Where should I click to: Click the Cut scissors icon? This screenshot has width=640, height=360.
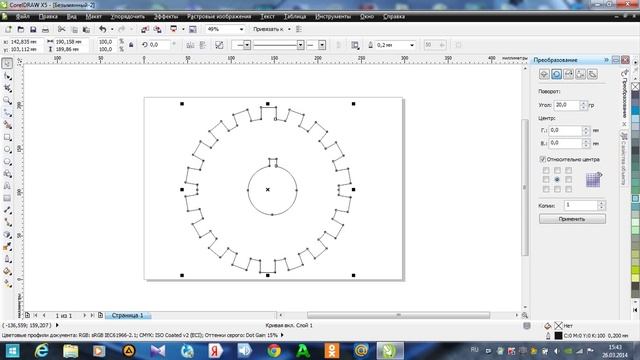(x=62, y=29)
